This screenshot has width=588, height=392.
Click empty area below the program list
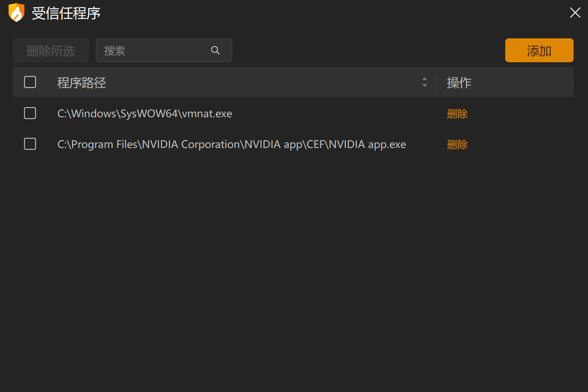pos(292,266)
